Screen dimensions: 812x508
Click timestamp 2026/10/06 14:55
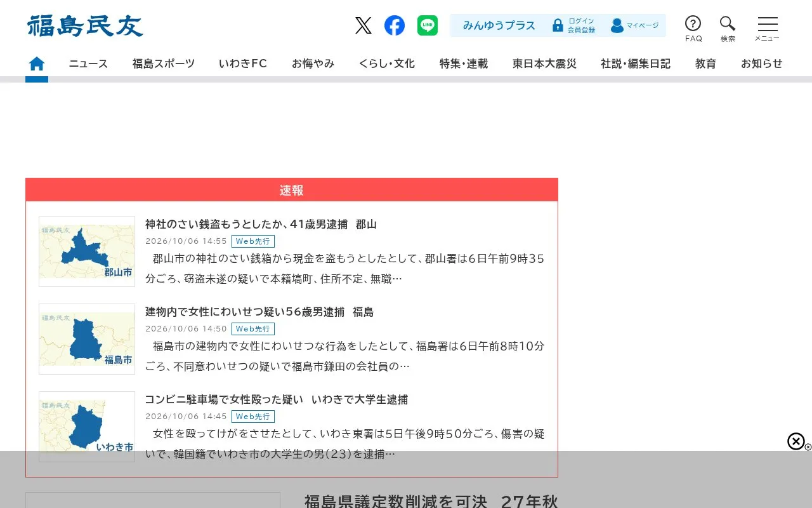point(186,241)
